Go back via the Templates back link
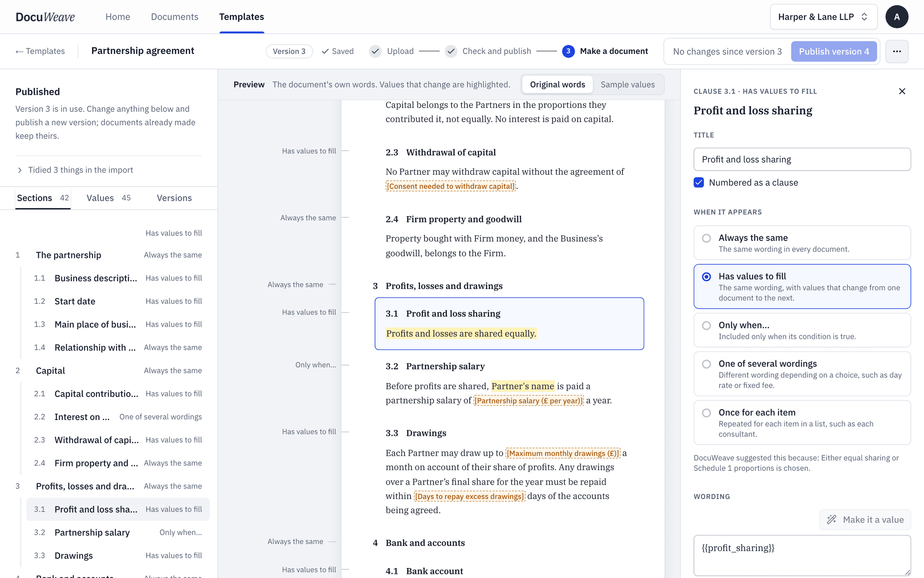 point(40,51)
